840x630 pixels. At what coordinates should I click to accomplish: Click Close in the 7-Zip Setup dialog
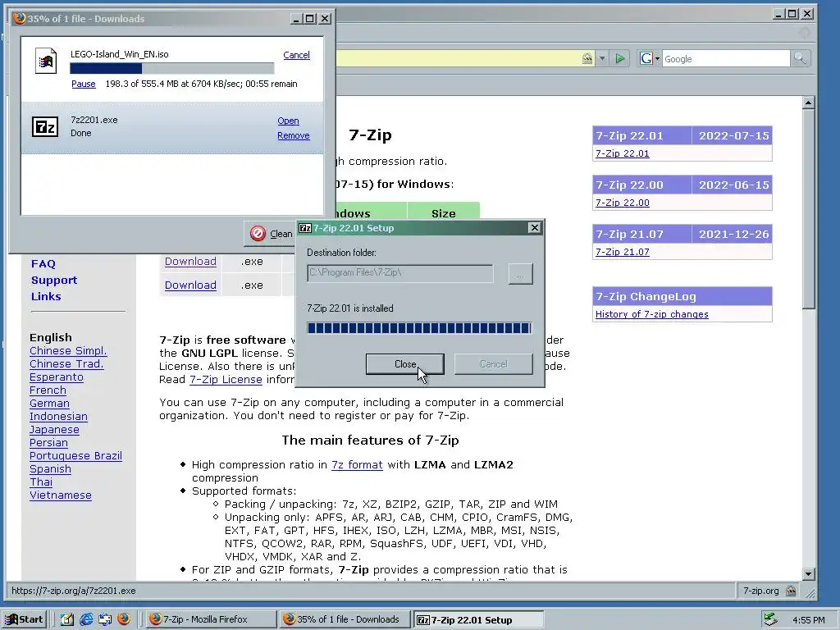click(405, 363)
